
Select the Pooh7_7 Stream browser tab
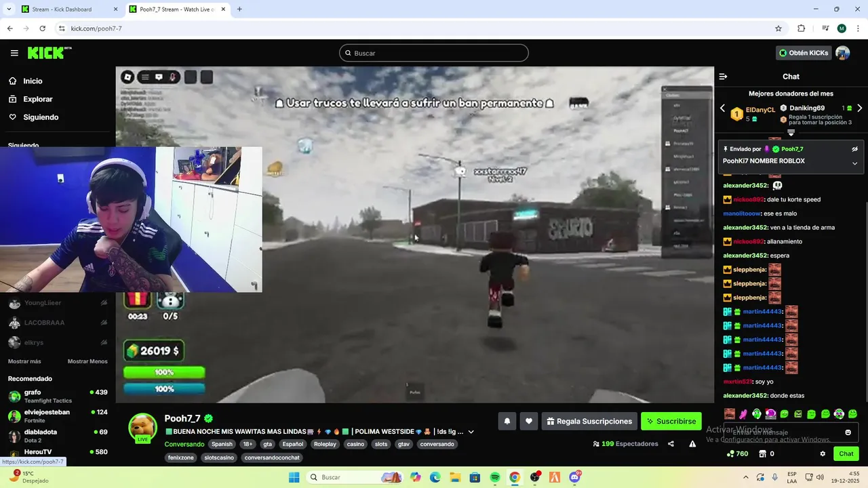point(177,9)
